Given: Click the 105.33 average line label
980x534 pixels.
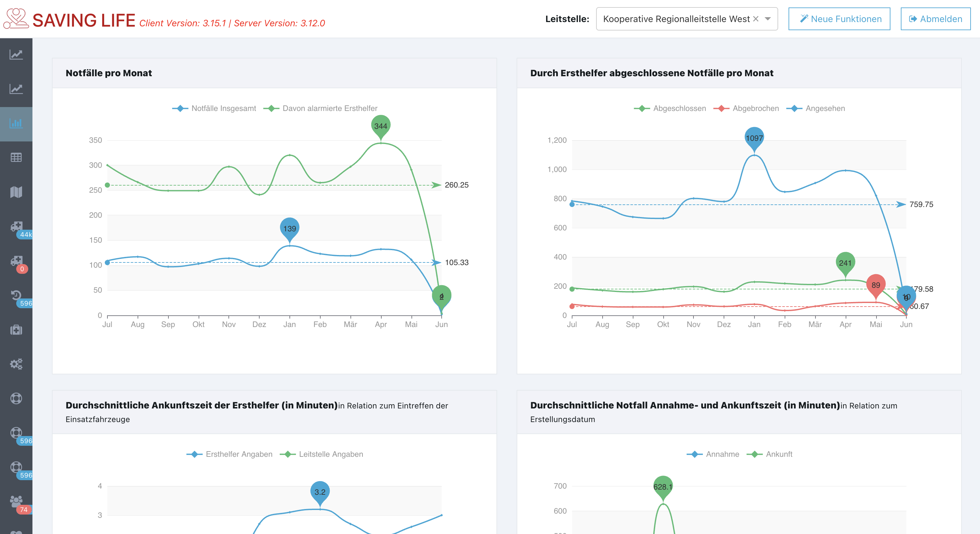Looking at the screenshot, I should tap(457, 262).
